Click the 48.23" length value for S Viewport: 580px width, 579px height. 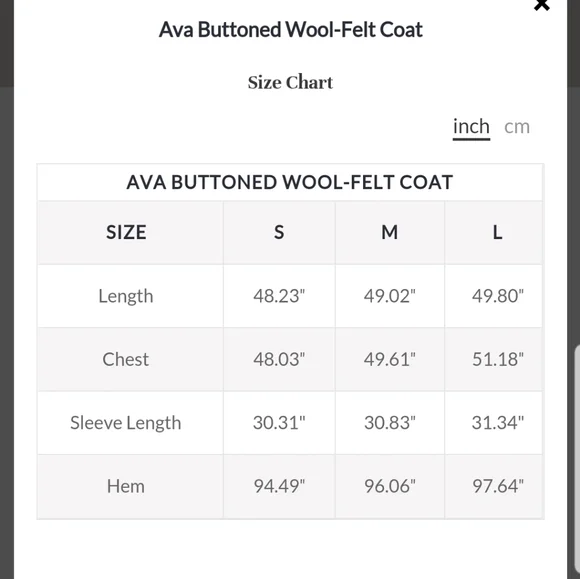tap(279, 296)
